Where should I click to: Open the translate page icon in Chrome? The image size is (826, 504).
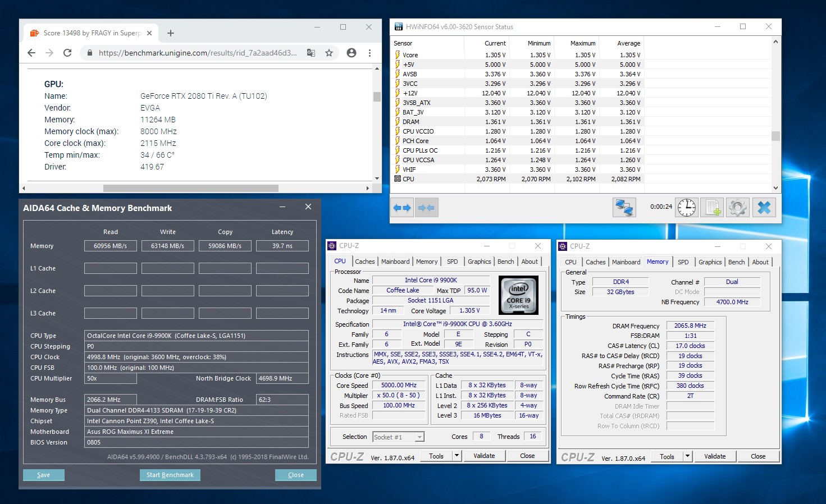coord(311,53)
